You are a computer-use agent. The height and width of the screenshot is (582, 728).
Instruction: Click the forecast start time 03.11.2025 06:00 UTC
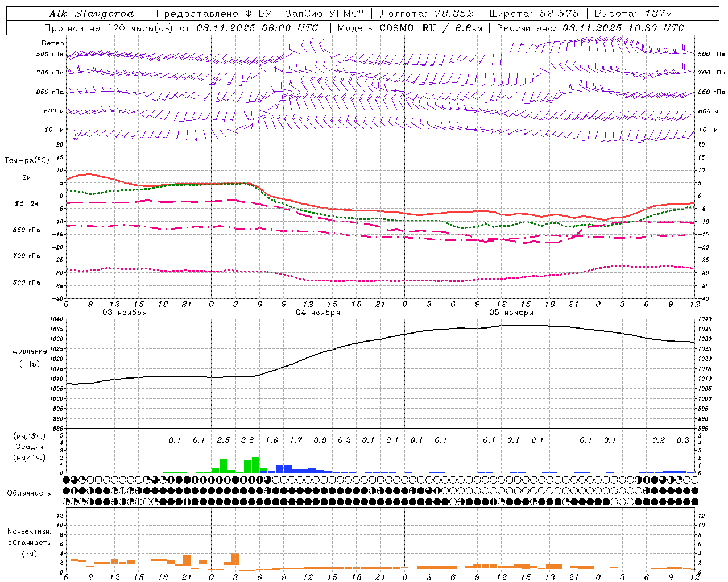257,28
